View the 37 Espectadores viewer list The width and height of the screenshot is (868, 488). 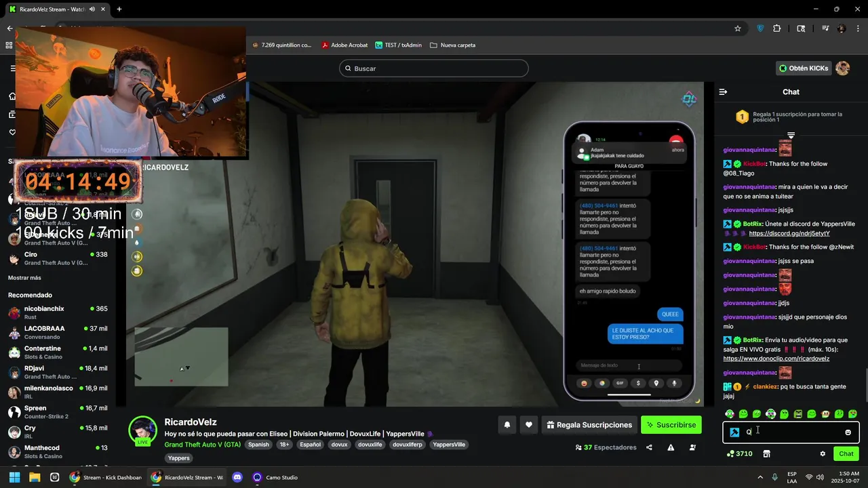coord(606,447)
